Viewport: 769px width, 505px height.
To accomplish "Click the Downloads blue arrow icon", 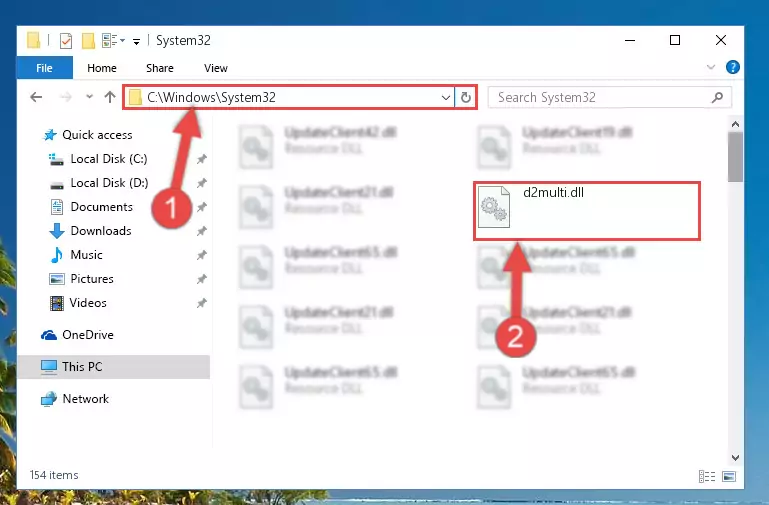I will [x=57, y=231].
